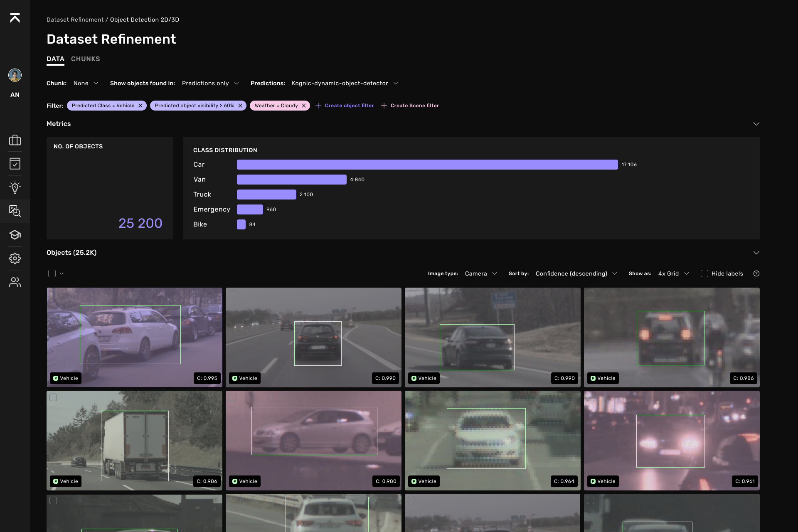Open Dataset Refinement breadcrumb link
Screen dimensions: 798x532
click(x=75, y=19)
